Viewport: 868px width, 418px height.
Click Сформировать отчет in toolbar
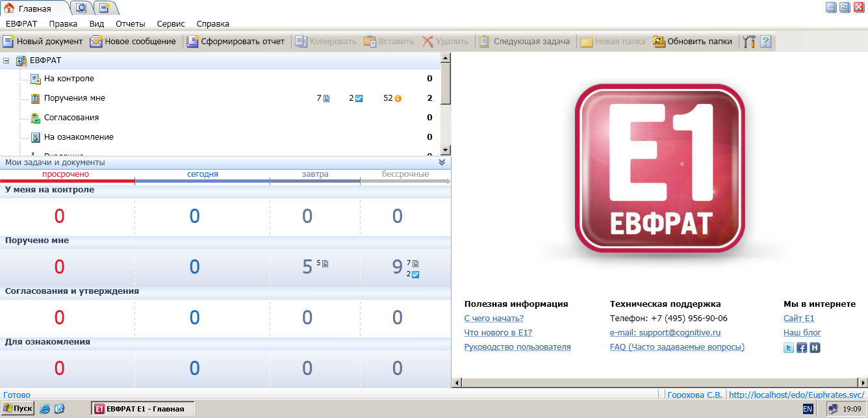click(235, 42)
